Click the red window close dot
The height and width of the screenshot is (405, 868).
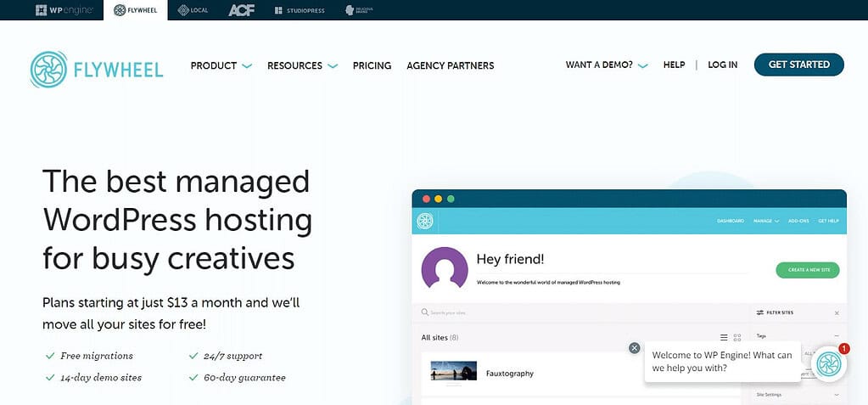426,199
